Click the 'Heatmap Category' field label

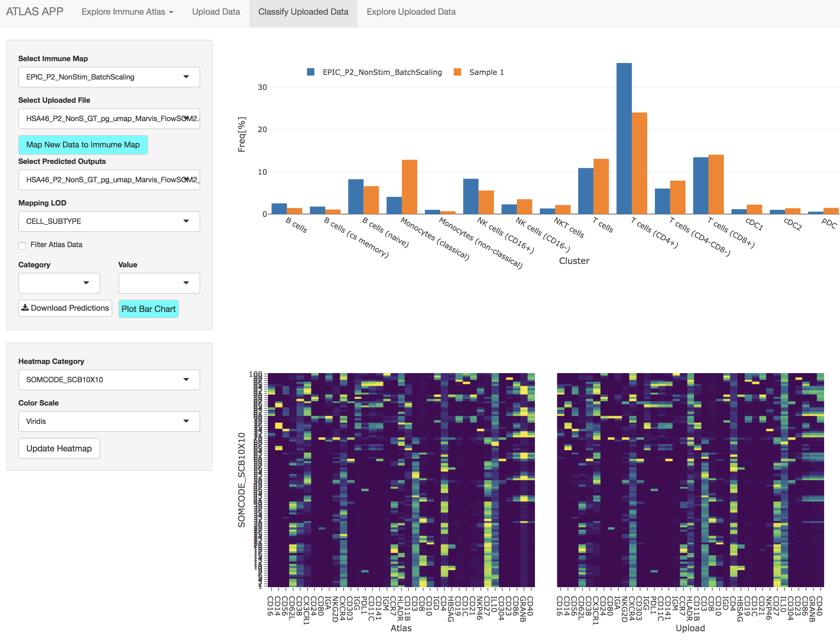tap(51, 361)
